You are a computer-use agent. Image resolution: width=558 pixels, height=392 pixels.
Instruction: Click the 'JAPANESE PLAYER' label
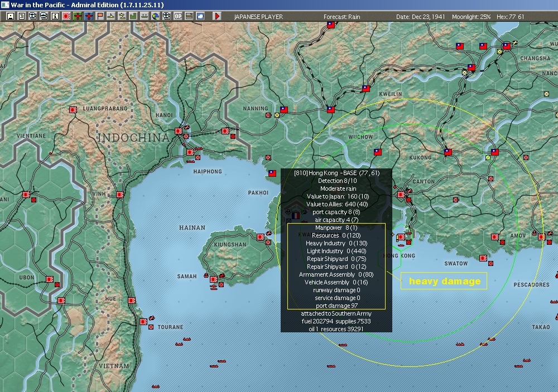258,17
